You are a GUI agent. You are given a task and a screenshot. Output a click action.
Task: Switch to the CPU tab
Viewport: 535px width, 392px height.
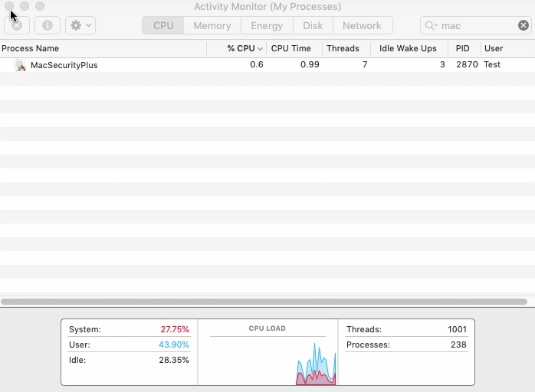click(163, 25)
